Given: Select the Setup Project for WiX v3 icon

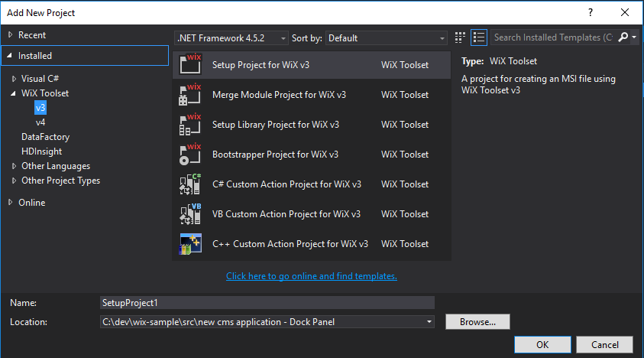Looking at the screenshot, I should pyautogui.click(x=189, y=65).
